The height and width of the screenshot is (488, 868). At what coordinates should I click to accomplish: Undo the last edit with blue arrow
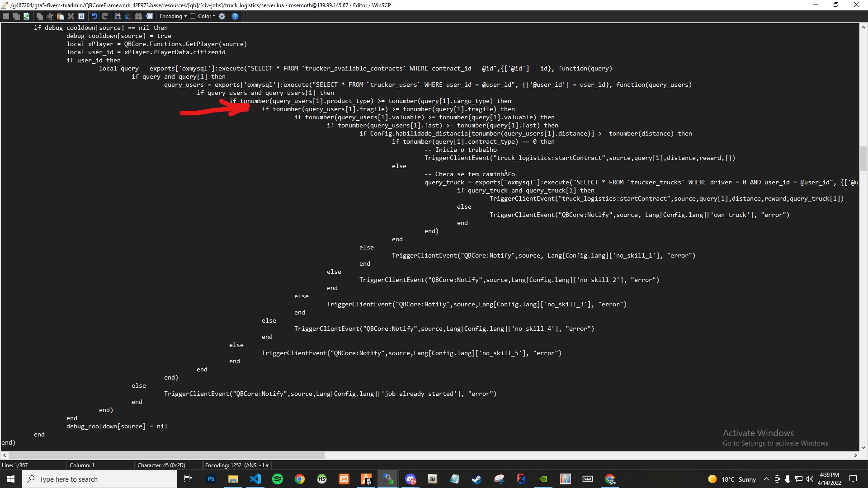click(94, 16)
